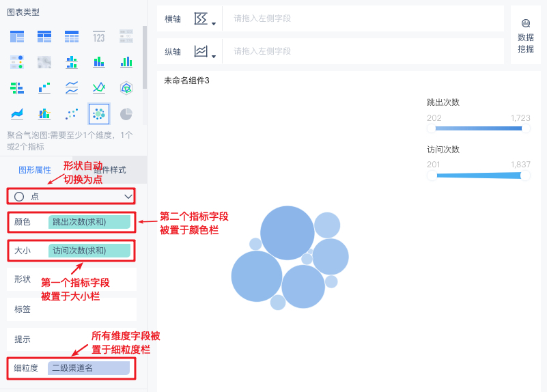Pick the greyed-out map chart type

coord(44,61)
